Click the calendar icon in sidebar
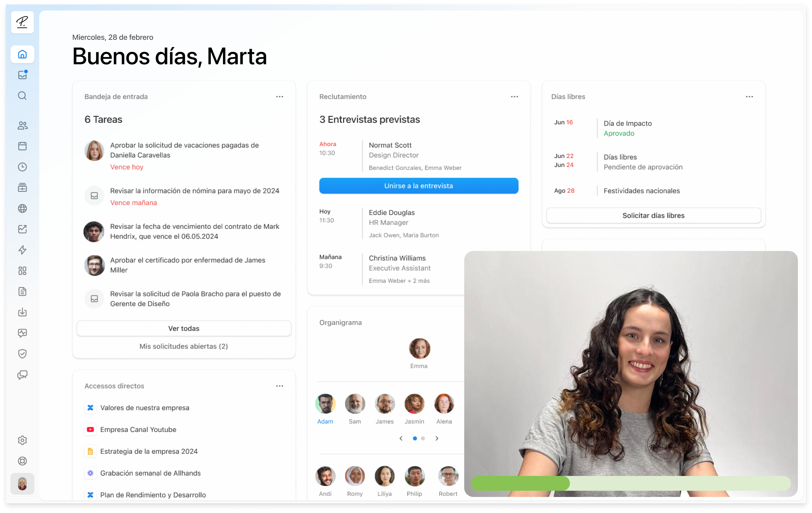The height and width of the screenshot is (513, 812). 22,145
